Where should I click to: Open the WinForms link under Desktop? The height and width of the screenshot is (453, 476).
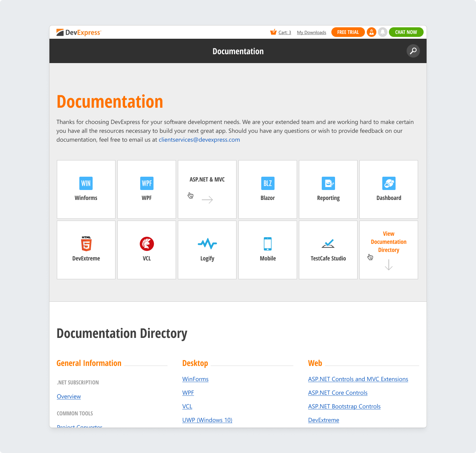pyautogui.click(x=195, y=379)
